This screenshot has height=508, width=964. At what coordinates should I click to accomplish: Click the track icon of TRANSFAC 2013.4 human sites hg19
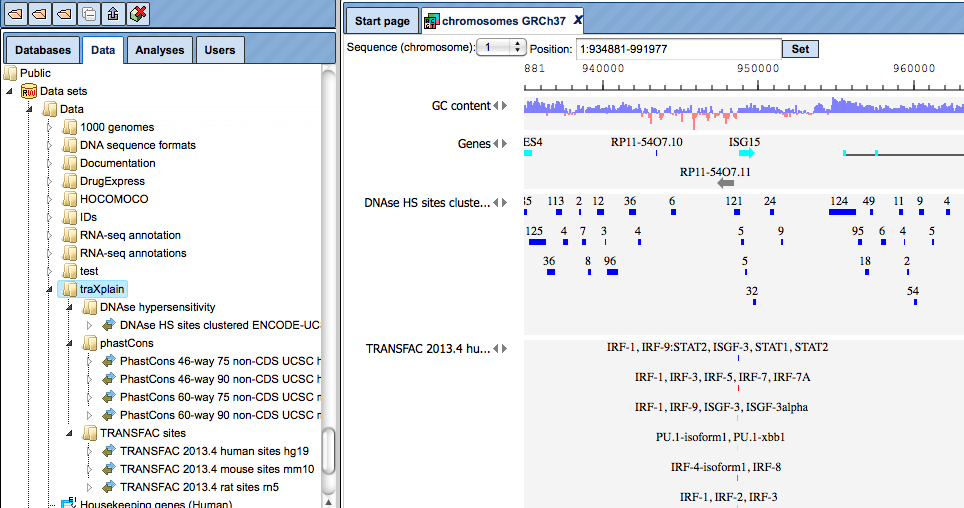tap(109, 451)
